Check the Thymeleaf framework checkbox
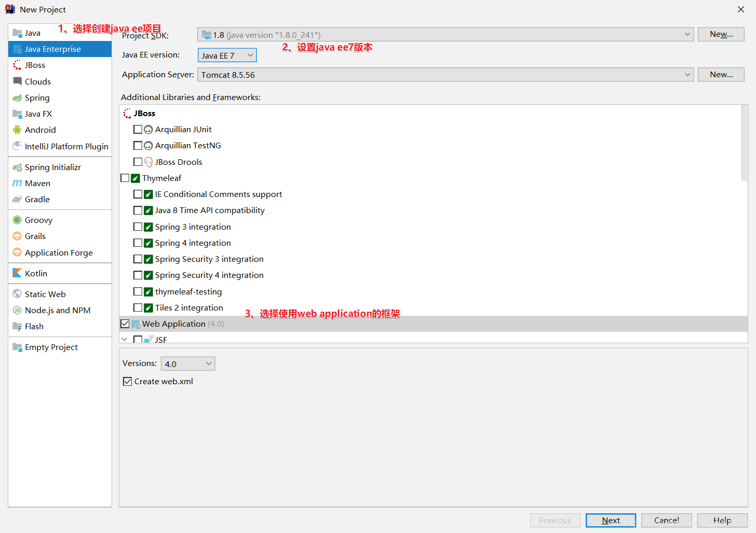This screenshot has height=533, width=756. pyautogui.click(x=125, y=178)
